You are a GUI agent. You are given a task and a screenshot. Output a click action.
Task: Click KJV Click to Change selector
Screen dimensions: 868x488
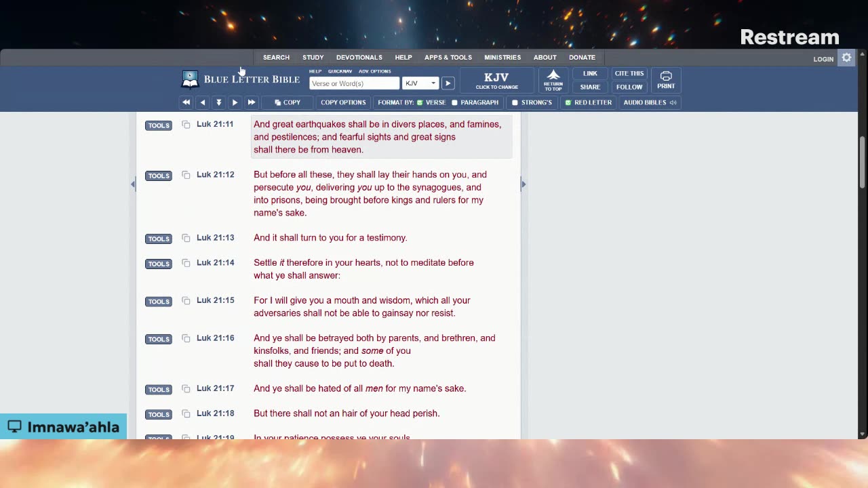[x=497, y=80]
